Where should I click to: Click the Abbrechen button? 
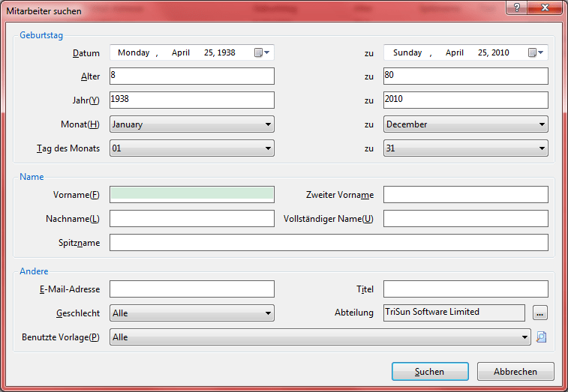coord(515,371)
